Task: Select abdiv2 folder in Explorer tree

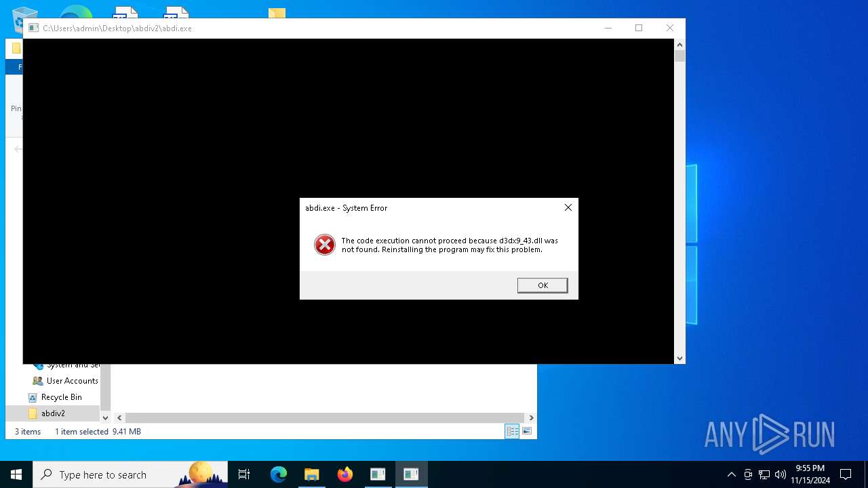Action: (x=53, y=413)
